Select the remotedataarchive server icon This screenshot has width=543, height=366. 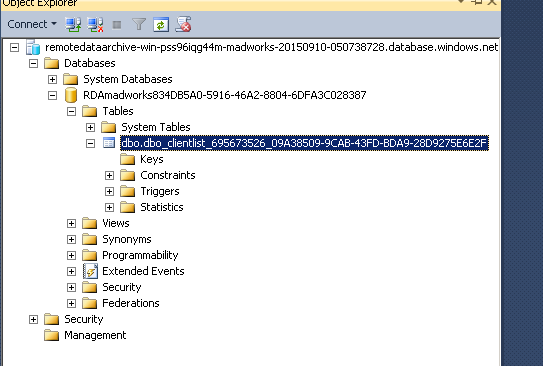click(33, 47)
